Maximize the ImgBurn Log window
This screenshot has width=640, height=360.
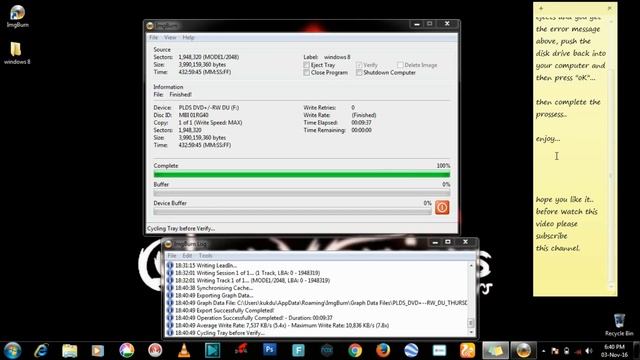point(448,242)
